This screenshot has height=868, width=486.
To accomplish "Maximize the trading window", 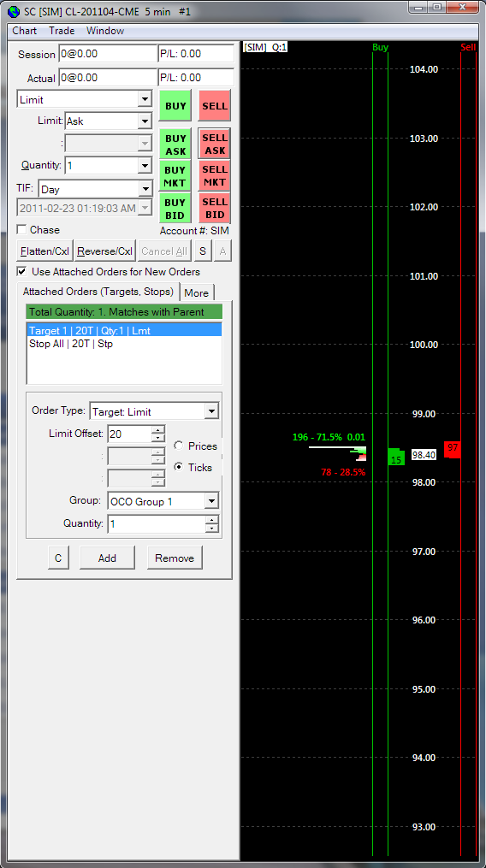I will (x=436, y=7).
